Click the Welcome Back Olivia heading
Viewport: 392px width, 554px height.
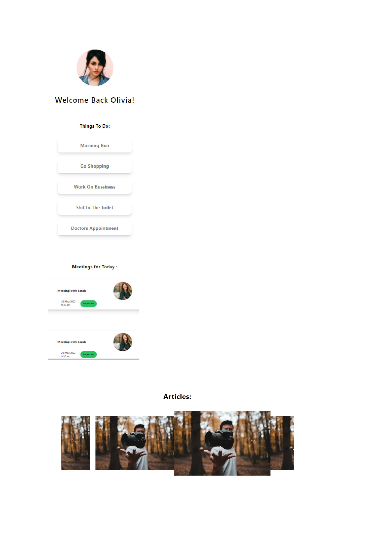(x=95, y=100)
